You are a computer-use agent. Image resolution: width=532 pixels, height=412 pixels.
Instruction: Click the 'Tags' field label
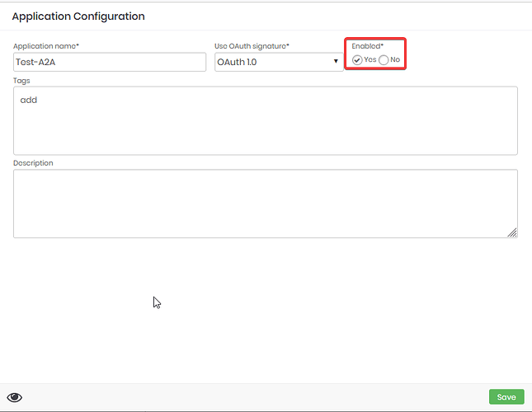21,81
